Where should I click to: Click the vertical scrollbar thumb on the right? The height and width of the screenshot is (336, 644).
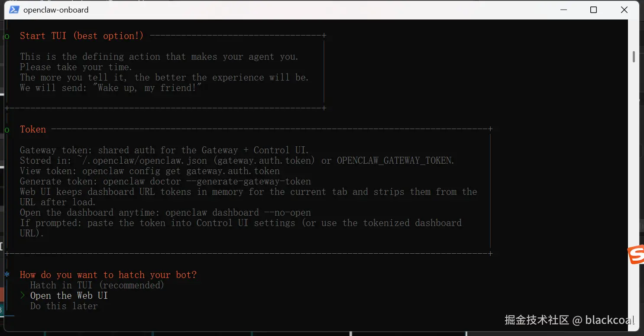coord(634,57)
